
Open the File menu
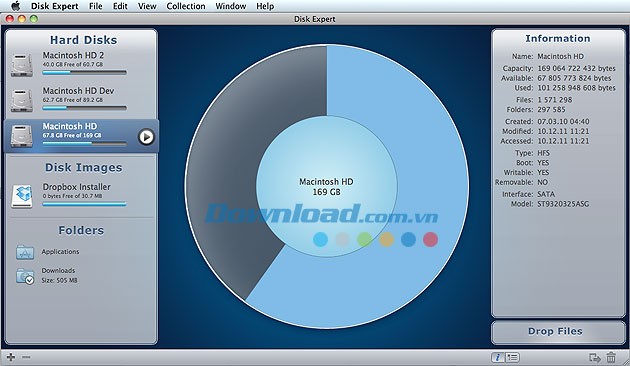pos(95,6)
